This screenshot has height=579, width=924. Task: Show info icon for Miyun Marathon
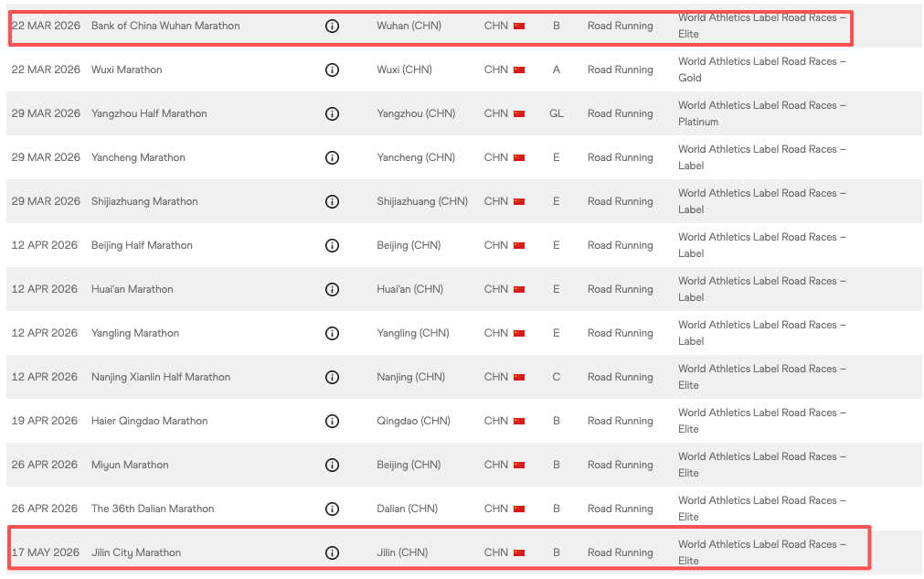coord(332,465)
